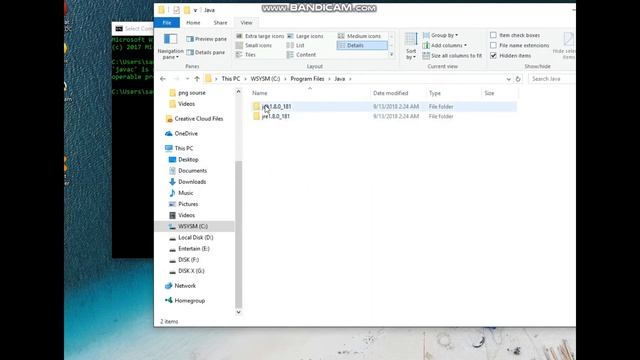640x360 pixels.
Task: Click WSYSM (C:) in address bar
Action: click(265, 79)
